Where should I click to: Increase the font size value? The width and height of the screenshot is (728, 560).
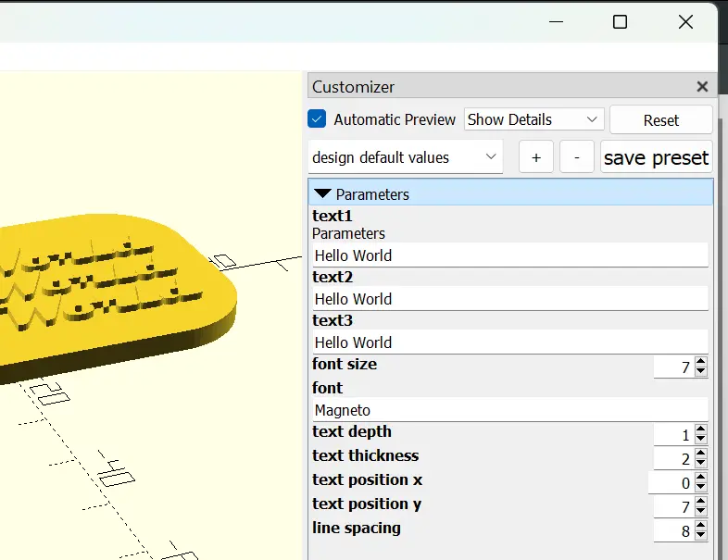point(701,362)
